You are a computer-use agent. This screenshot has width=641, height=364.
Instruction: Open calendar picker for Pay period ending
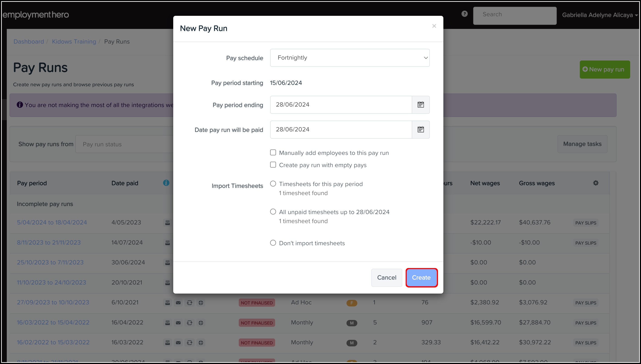(421, 105)
